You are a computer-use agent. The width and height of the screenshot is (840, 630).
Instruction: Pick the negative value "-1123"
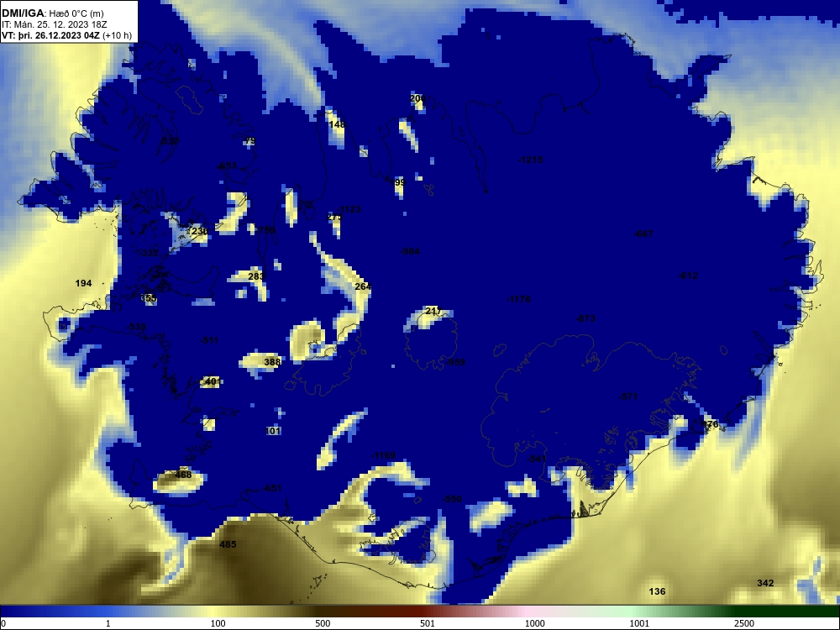click(349, 209)
